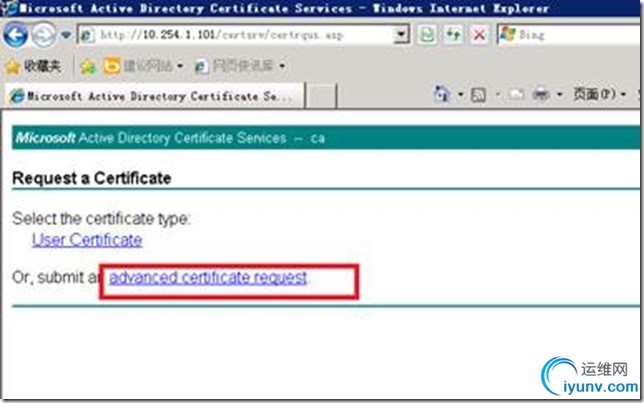644x403 pixels.
Task: Open the Favorites (收藏夹) star button
Action: (33, 66)
